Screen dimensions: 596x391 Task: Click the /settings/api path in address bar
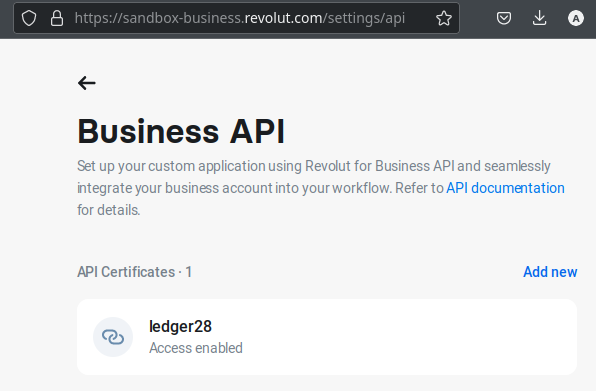(364, 18)
